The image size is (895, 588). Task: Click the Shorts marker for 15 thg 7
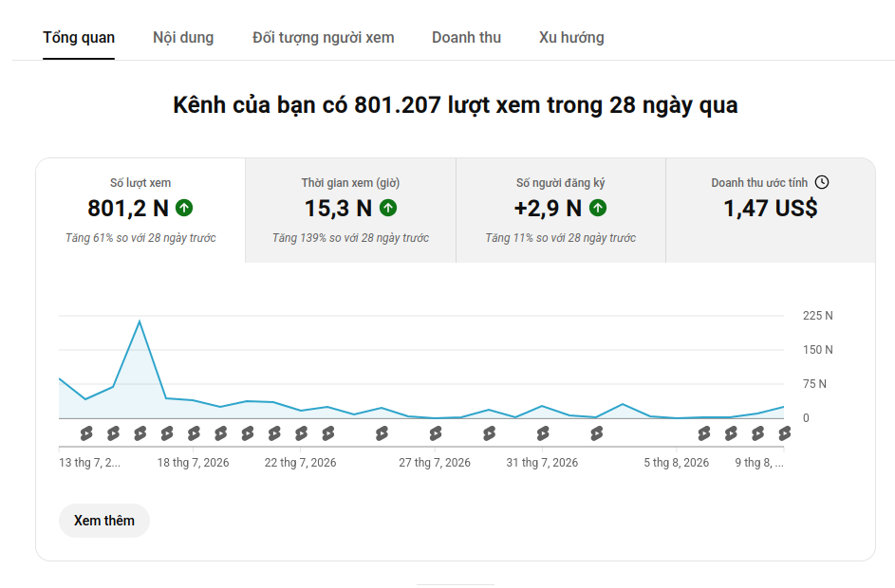pos(113,434)
